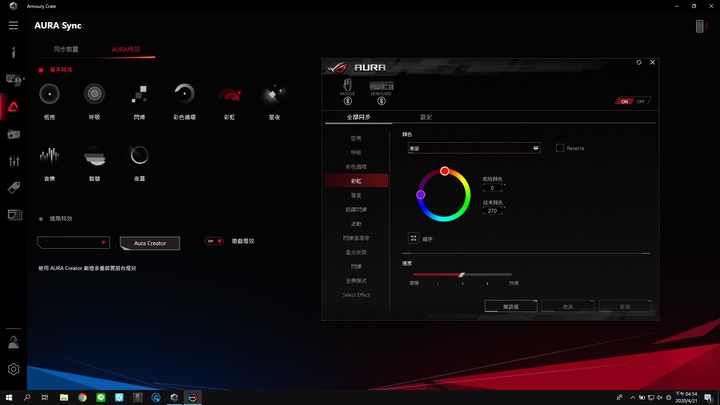
Task: Open the Settings gear in sidebar
Action: click(x=13, y=369)
